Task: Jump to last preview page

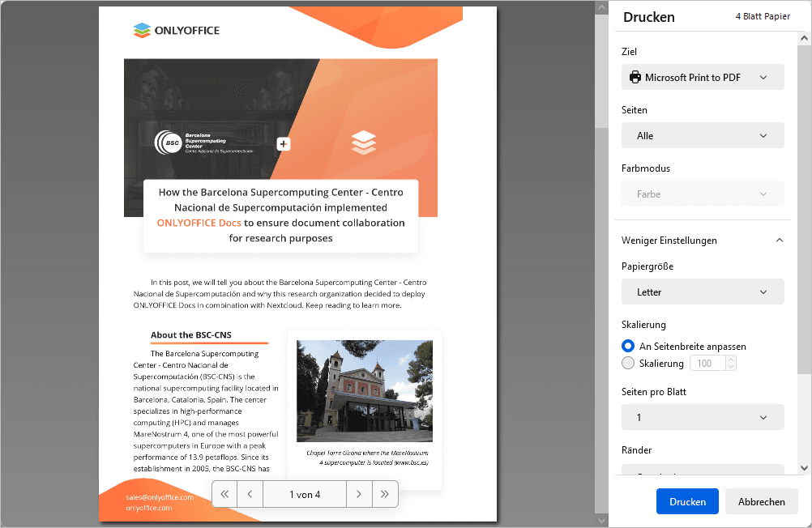Action: (385, 494)
